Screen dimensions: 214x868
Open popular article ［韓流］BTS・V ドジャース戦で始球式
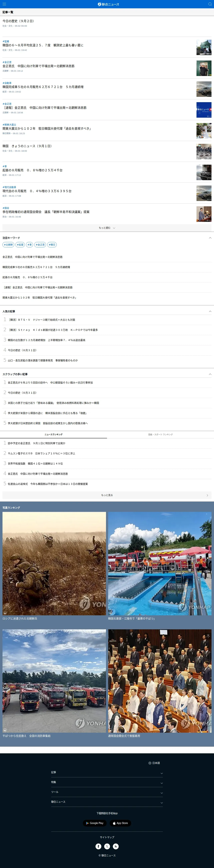(x=42, y=320)
